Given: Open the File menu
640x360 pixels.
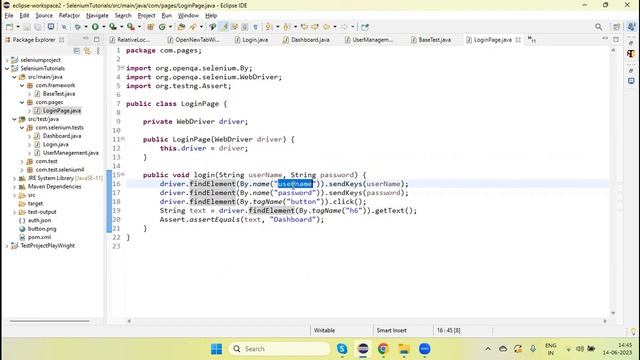Looking at the screenshot, I should pyautogui.click(x=9, y=16).
